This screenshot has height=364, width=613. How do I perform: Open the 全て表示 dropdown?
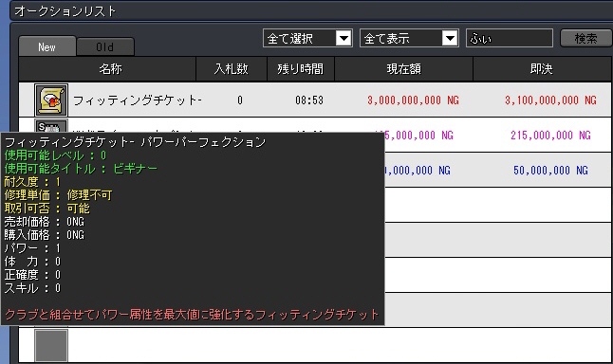pos(409,38)
